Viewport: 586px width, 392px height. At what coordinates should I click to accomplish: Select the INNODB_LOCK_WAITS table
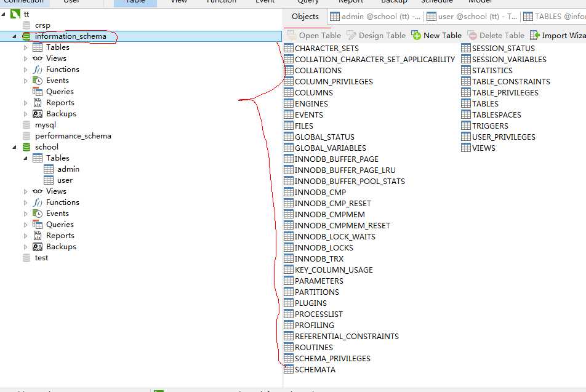coord(330,236)
